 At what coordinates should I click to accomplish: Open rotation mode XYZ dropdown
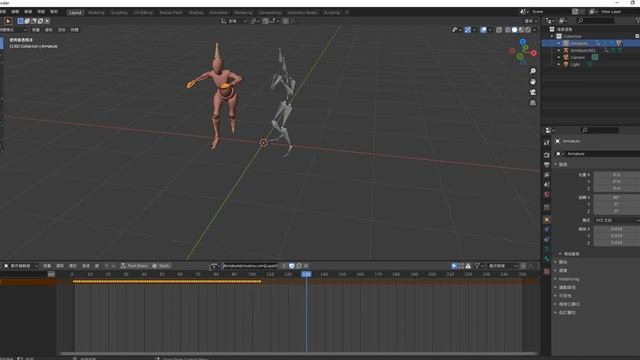click(x=616, y=220)
